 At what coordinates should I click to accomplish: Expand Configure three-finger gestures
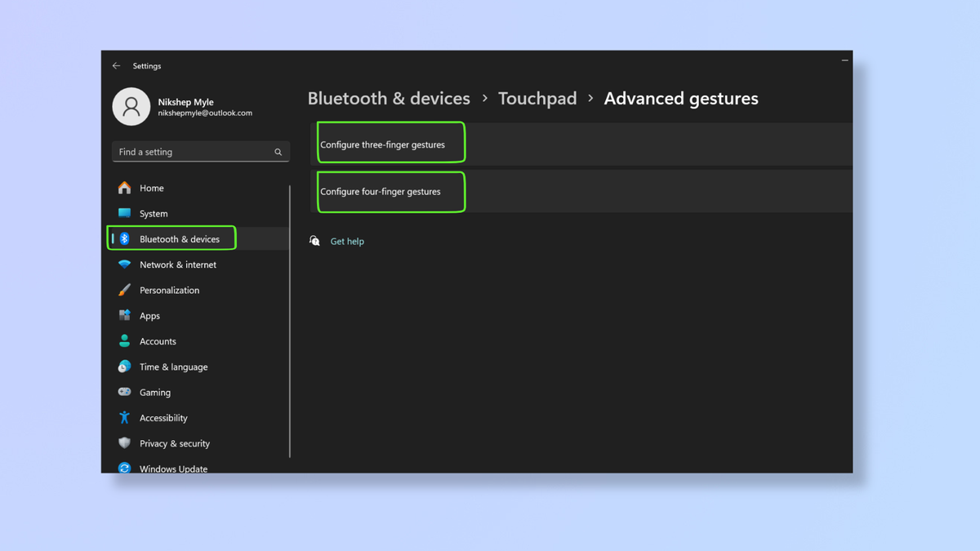pyautogui.click(x=390, y=142)
